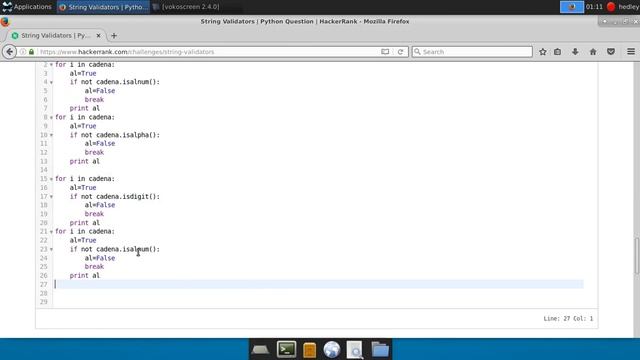The image size is (640, 360).
Task: Go to the Firefox home page icon
Action: click(x=593, y=52)
